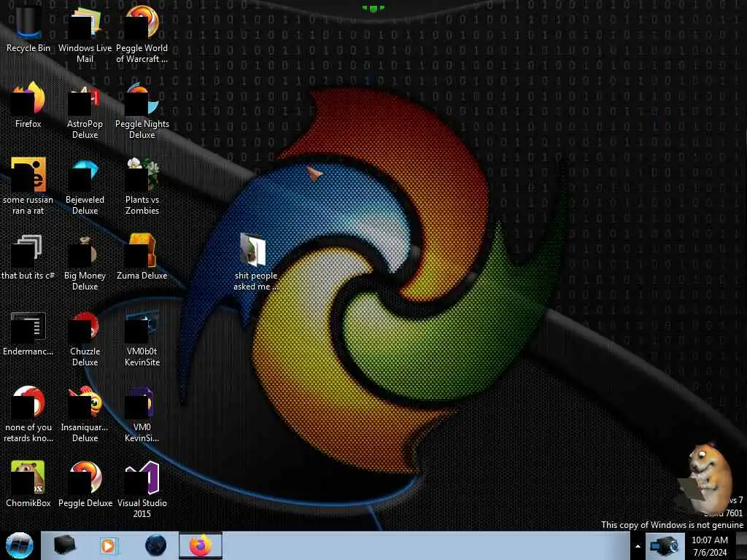The image size is (747, 560).
Task: Select Visual Studio 2015 shortcut
Action: pos(142,489)
